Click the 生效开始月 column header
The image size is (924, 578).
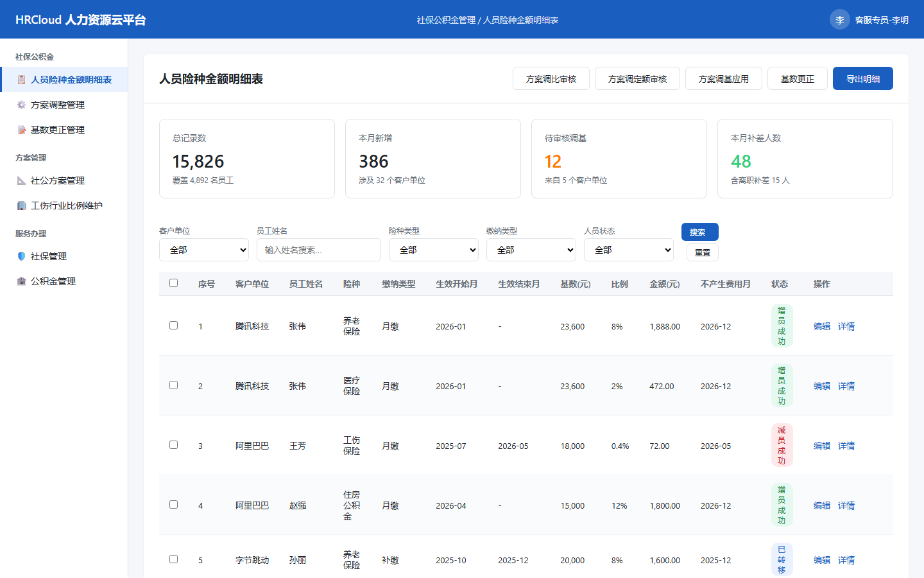point(457,284)
